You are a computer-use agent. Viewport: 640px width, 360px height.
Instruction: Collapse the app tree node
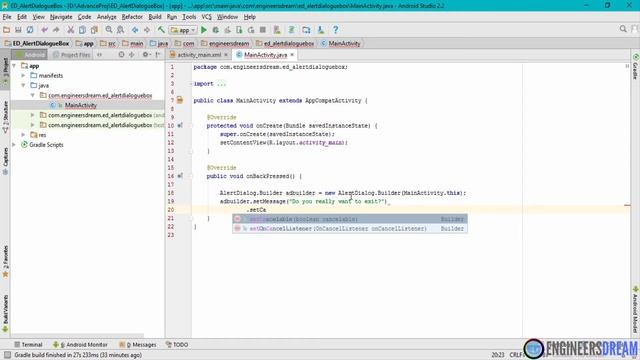[x=14, y=66]
